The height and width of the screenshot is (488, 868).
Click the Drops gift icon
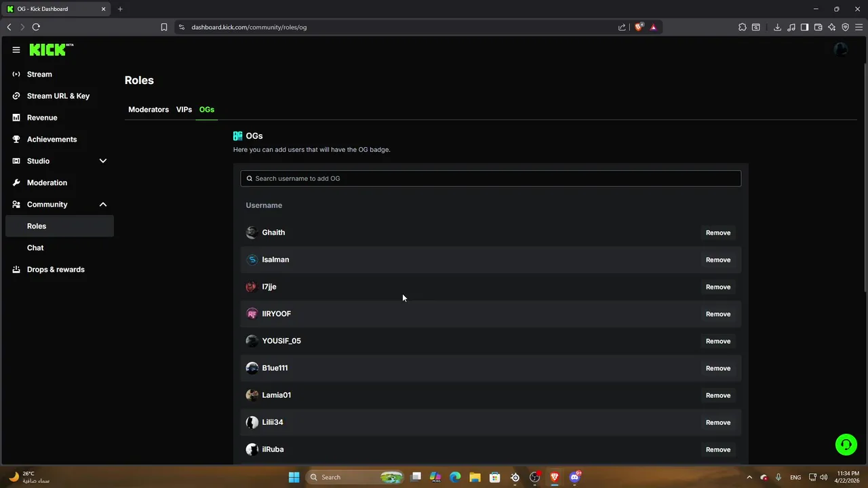click(16, 269)
